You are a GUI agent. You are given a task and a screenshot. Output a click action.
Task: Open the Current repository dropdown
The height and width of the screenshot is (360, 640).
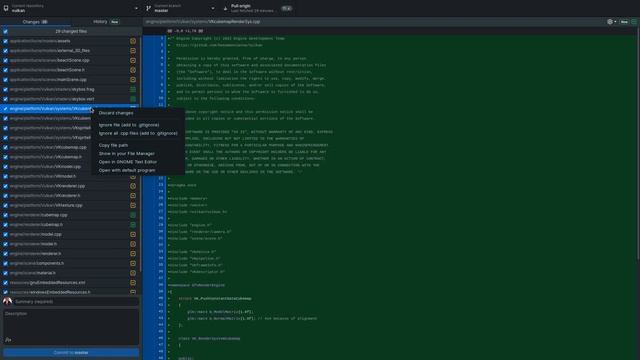coord(71,8)
